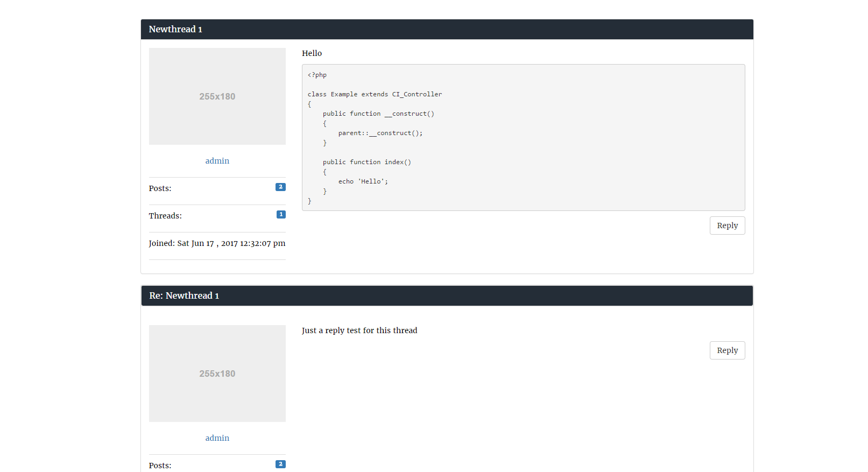868x472 pixels.
Task: Click 'parent::__construct();' code line
Action: [380, 133]
